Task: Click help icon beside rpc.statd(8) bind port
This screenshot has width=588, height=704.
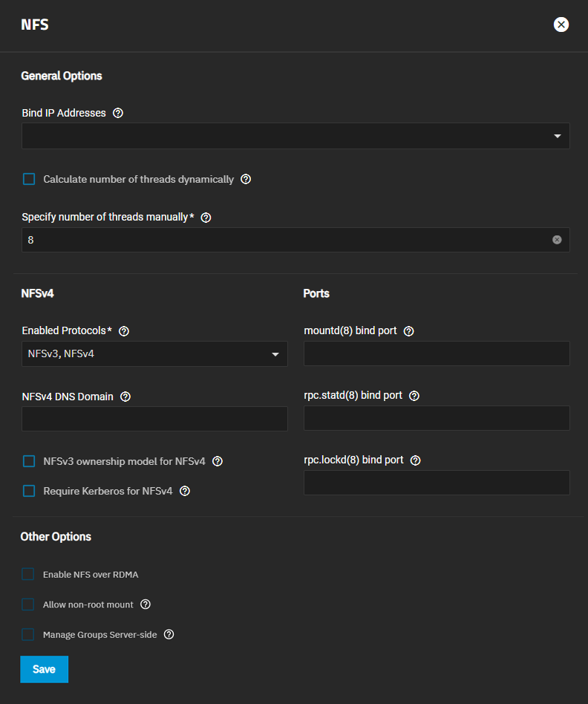Action: 414,396
